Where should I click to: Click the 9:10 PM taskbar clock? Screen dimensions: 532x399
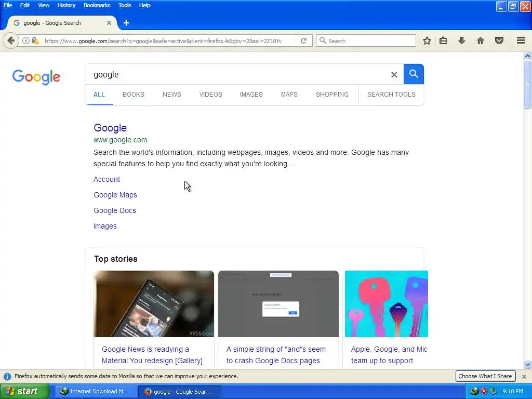click(512, 392)
